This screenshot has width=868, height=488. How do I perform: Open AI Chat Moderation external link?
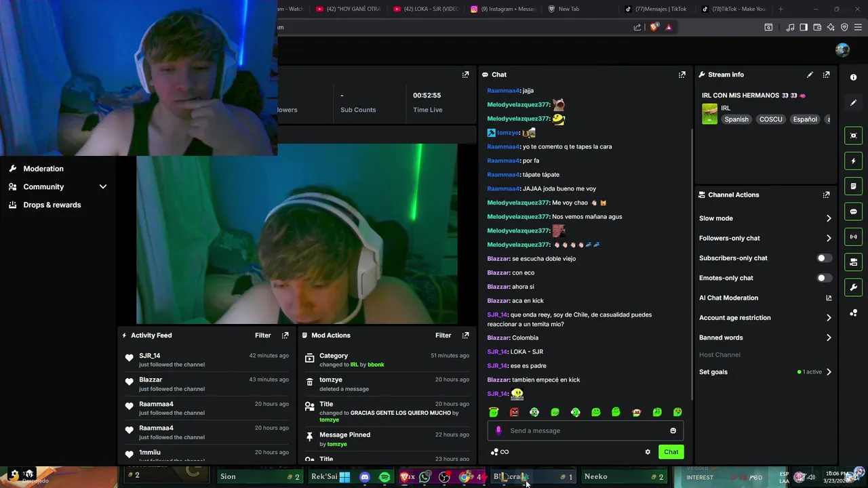click(x=828, y=298)
